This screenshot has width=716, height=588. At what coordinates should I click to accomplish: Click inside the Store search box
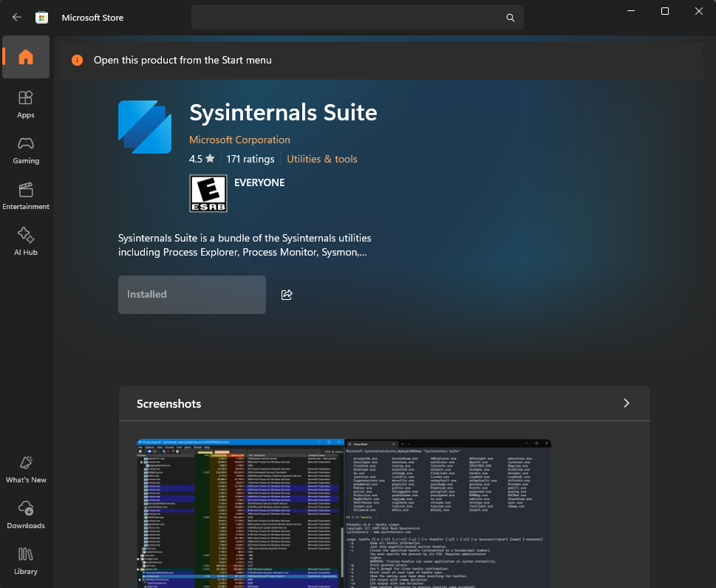(347, 18)
